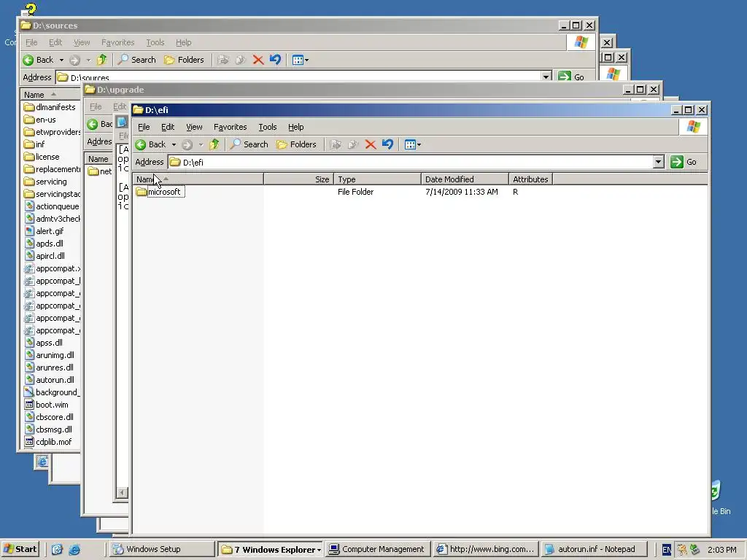Select cdplib.mof file in D:\sources

coord(47,442)
